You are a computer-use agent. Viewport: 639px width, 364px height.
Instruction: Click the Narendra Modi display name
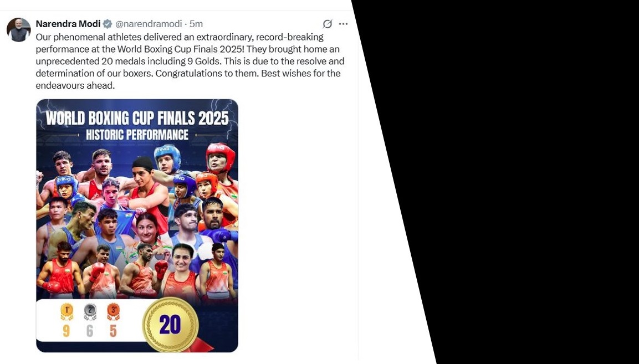(x=68, y=24)
